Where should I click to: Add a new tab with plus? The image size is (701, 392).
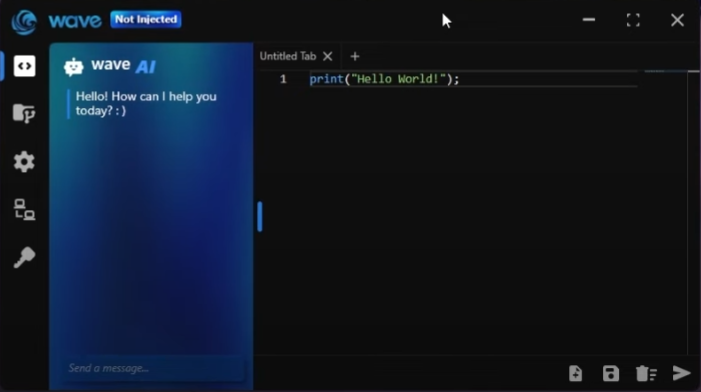point(355,56)
